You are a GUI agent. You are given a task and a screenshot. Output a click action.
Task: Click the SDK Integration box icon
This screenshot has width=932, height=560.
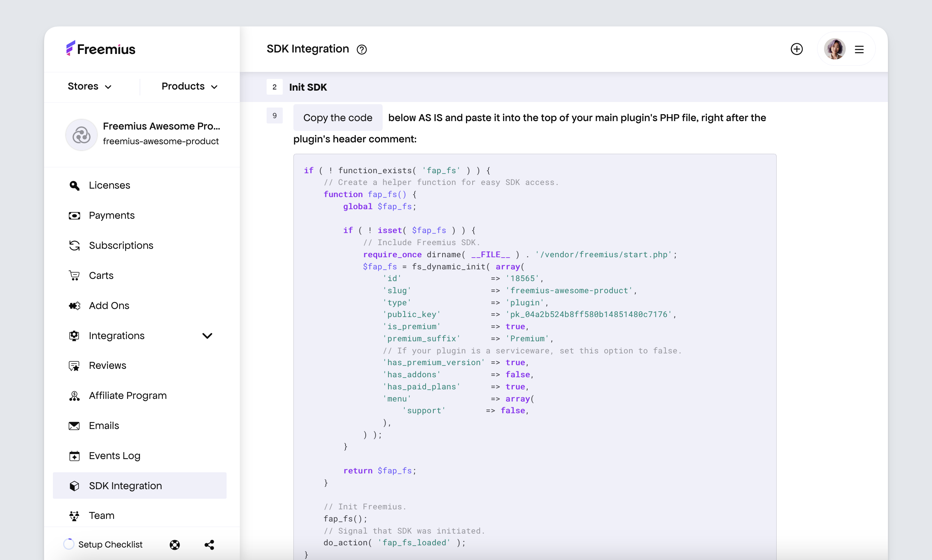pos(75,486)
